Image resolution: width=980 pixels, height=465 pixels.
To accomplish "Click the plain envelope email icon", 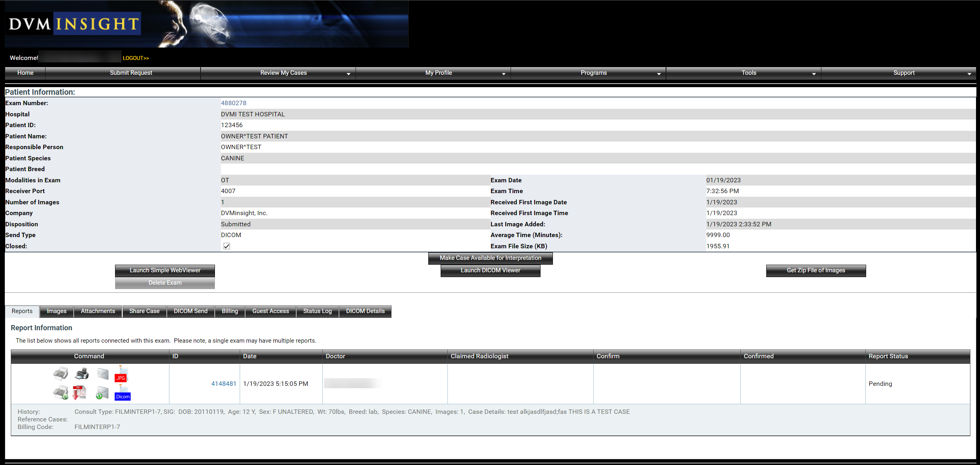I will click(103, 374).
